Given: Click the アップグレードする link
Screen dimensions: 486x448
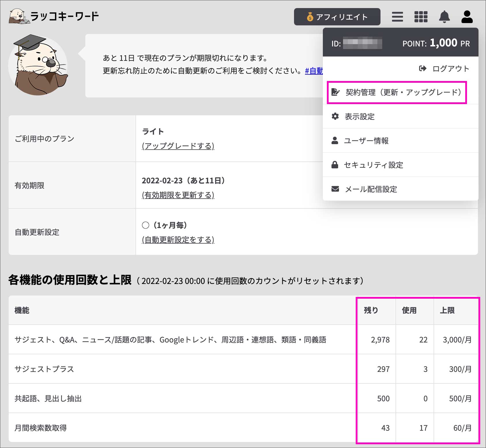Looking at the screenshot, I should coord(178,146).
